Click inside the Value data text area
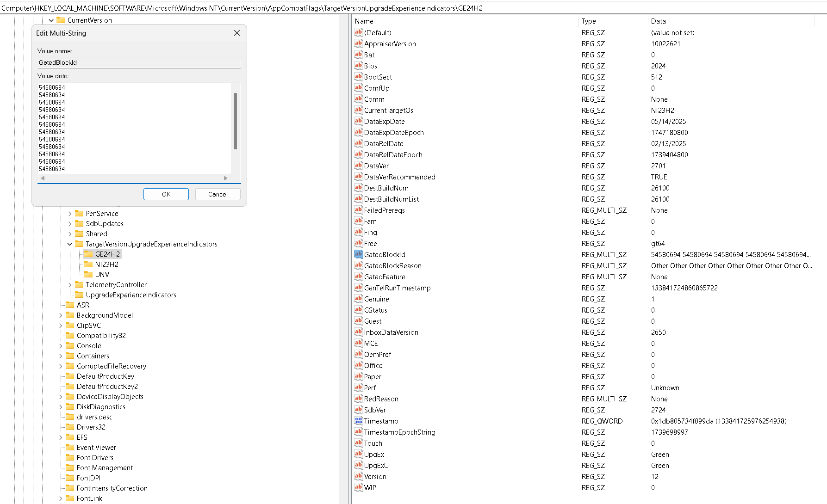The image size is (827, 504). 134,129
